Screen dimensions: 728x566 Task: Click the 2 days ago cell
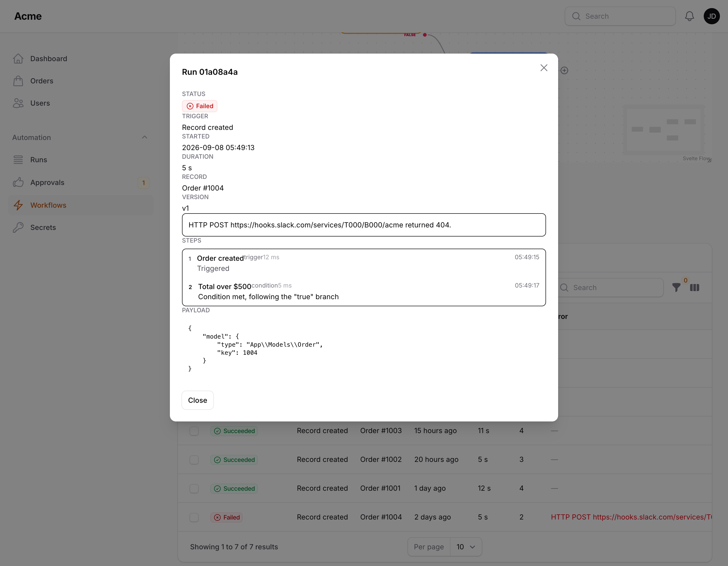(432, 517)
